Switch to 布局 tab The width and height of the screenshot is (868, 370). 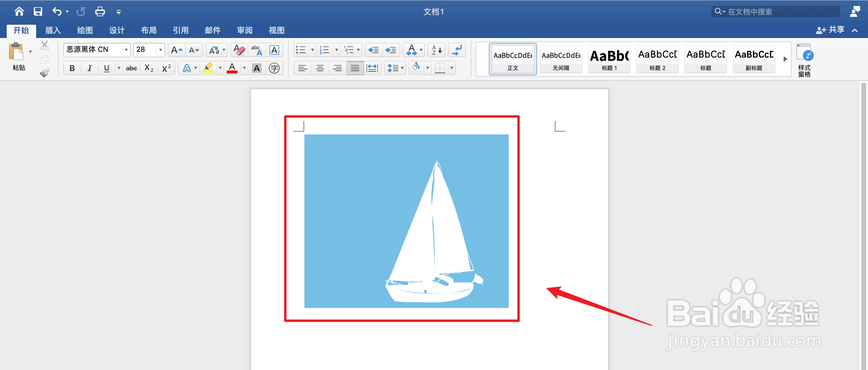pos(149,30)
